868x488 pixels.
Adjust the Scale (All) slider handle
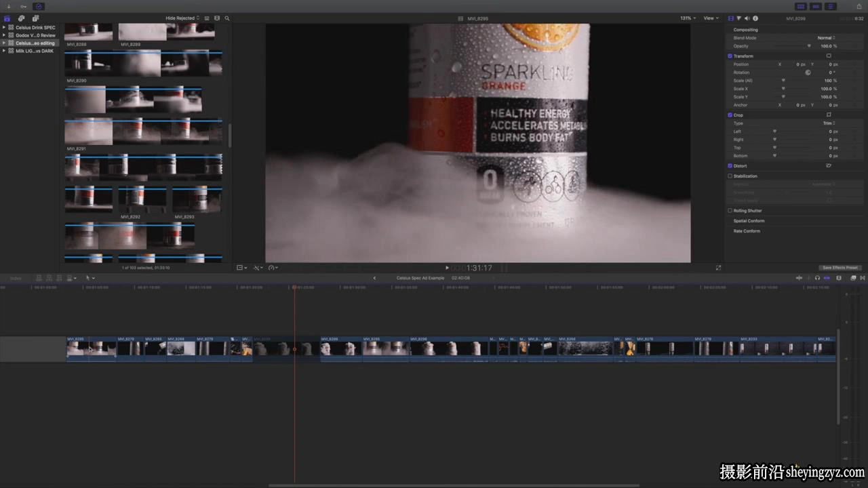(783, 81)
